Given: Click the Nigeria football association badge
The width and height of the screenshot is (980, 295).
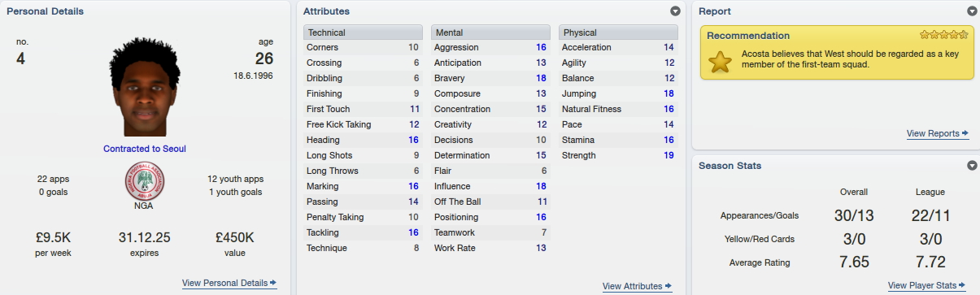Looking at the screenshot, I should point(144,181).
